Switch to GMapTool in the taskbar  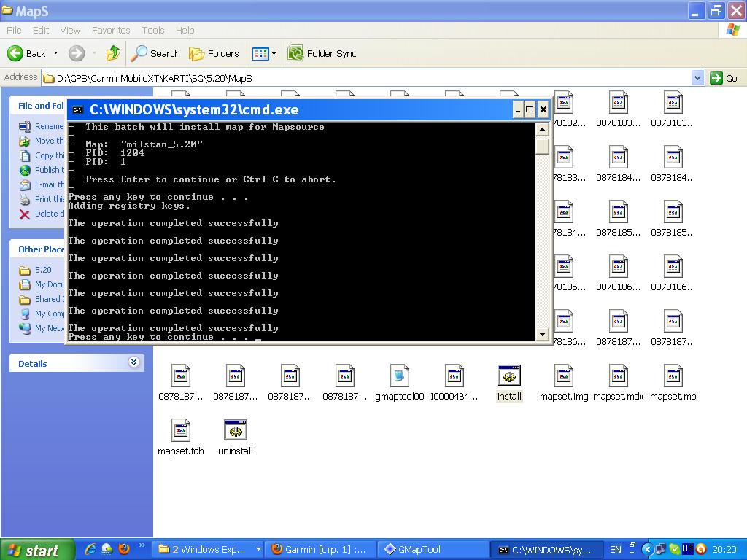432,550
